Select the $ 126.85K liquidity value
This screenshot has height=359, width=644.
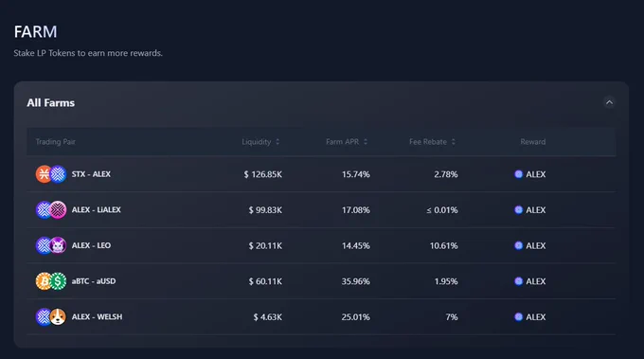263,174
